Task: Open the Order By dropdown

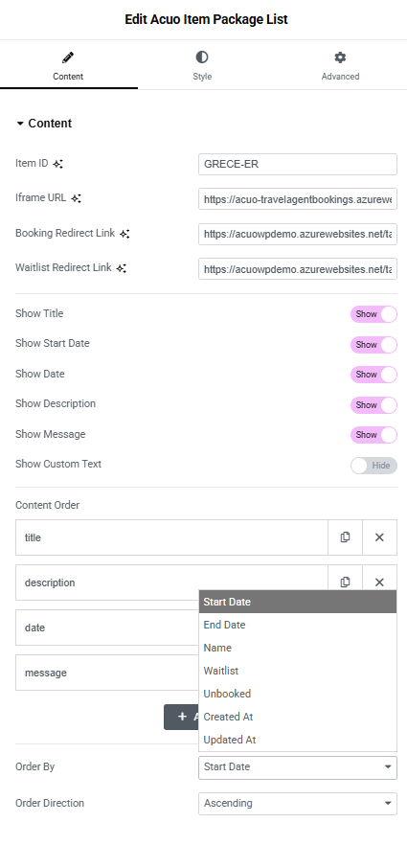Action: tap(298, 767)
